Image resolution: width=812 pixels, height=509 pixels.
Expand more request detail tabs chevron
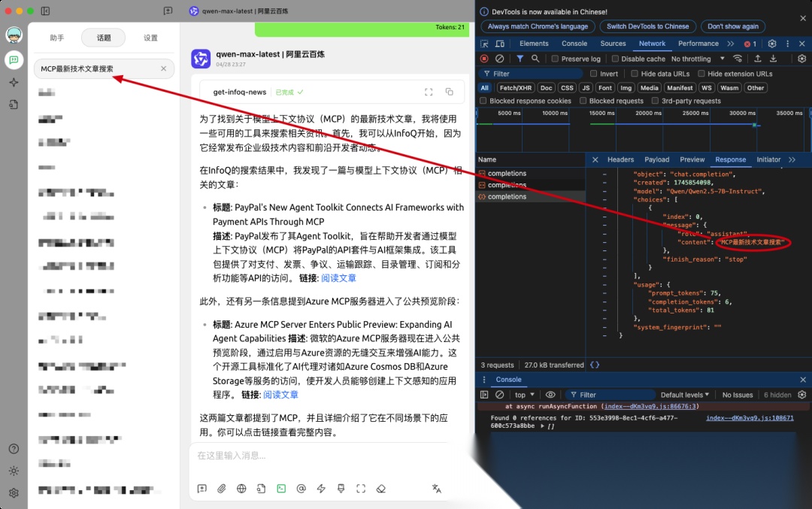(x=792, y=159)
